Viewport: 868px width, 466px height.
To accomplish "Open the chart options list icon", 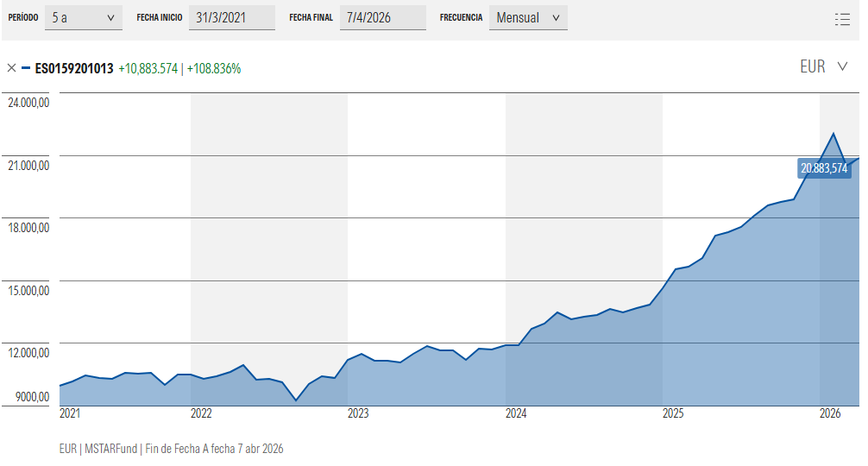I will point(842,19).
